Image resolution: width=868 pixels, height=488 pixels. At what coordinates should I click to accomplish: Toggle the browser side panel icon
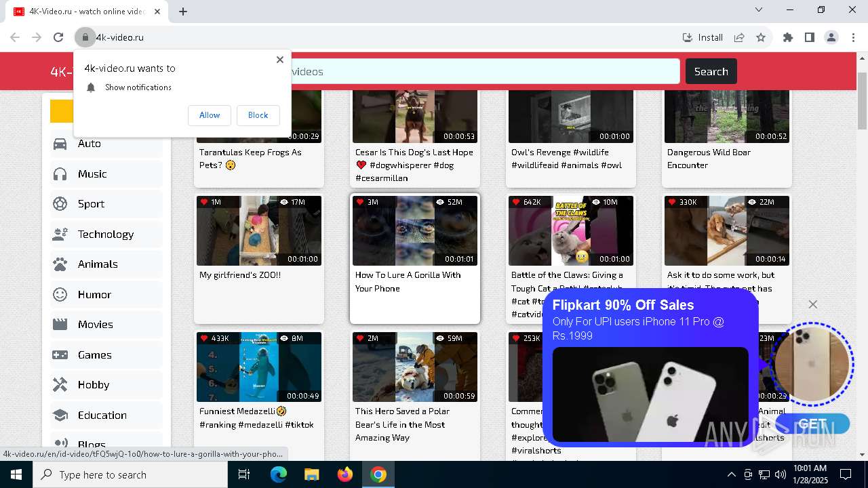(x=810, y=37)
